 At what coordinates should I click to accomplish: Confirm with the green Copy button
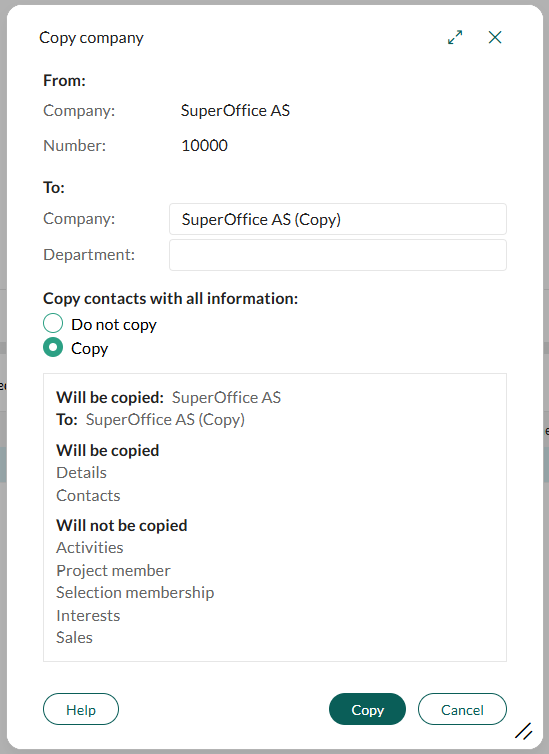click(x=367, y=709)
